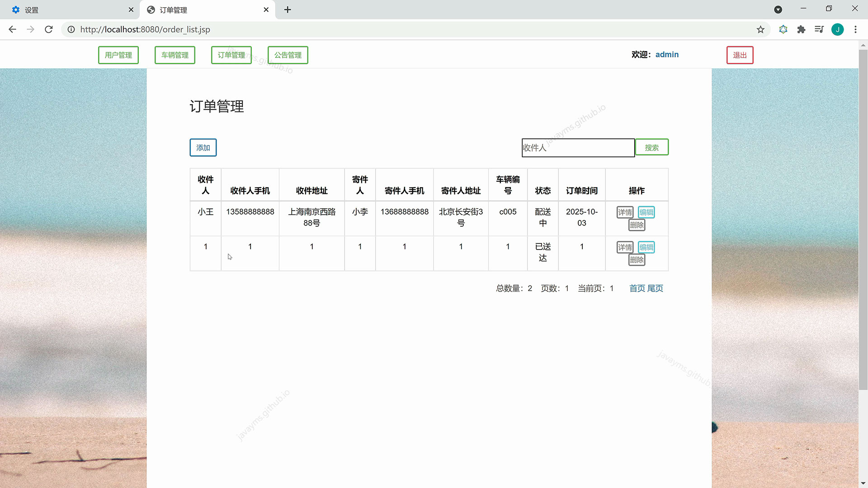Image resolution: width=868 pixels, height=488 pixels.
Task: Click the back navigation arrow
Action: point(12,29)
